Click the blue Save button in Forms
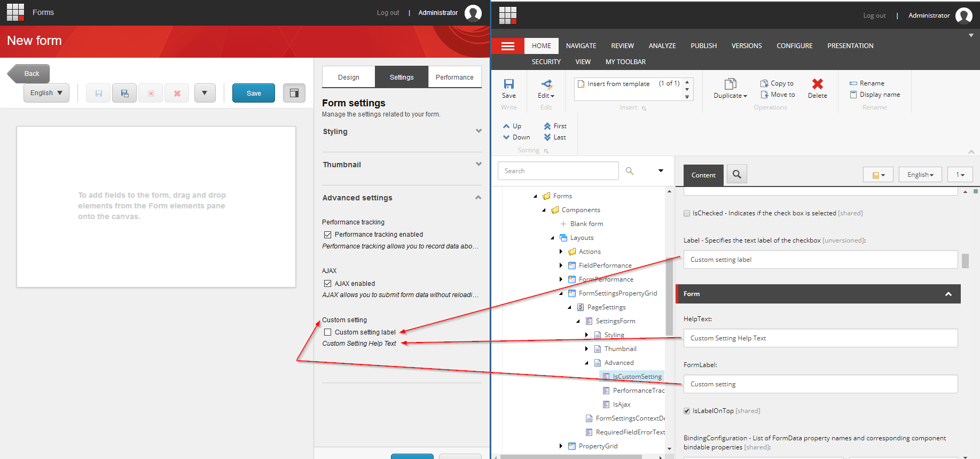The width and height of the screenshot is (980, 459). pos(254,93)
